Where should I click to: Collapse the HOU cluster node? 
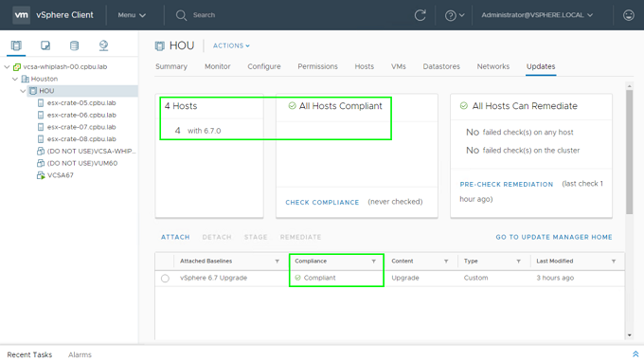pyautogui.click(x=23, y=91)
